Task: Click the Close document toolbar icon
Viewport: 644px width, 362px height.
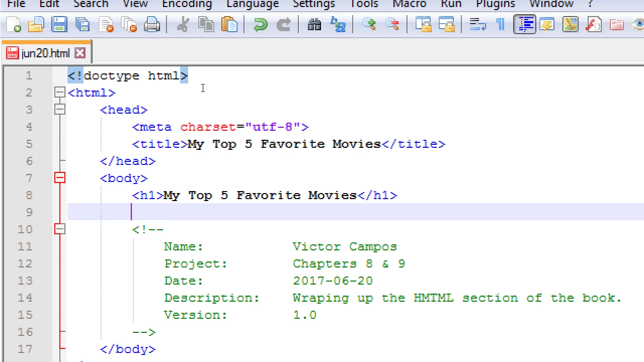Action: (x=106, y=25)
